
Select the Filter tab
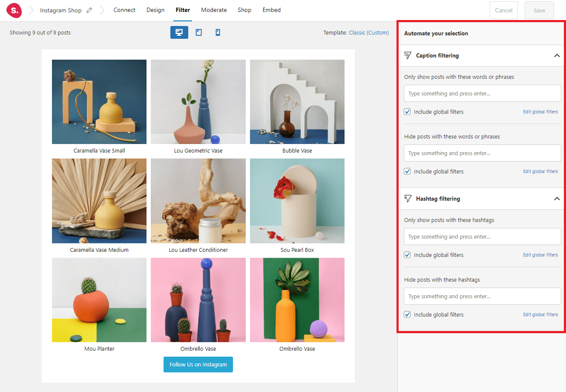pyautogui.click(x=183, y=10)
